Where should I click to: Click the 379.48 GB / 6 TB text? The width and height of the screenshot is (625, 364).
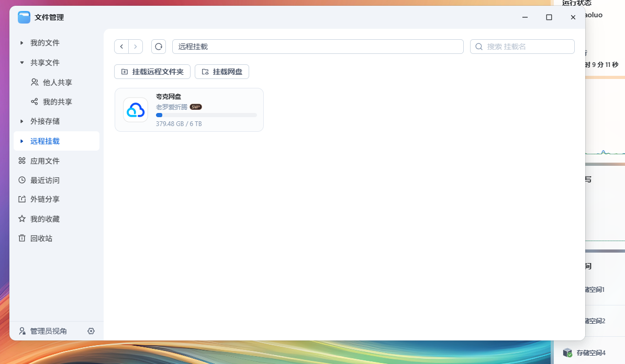[x=179, y=124]
